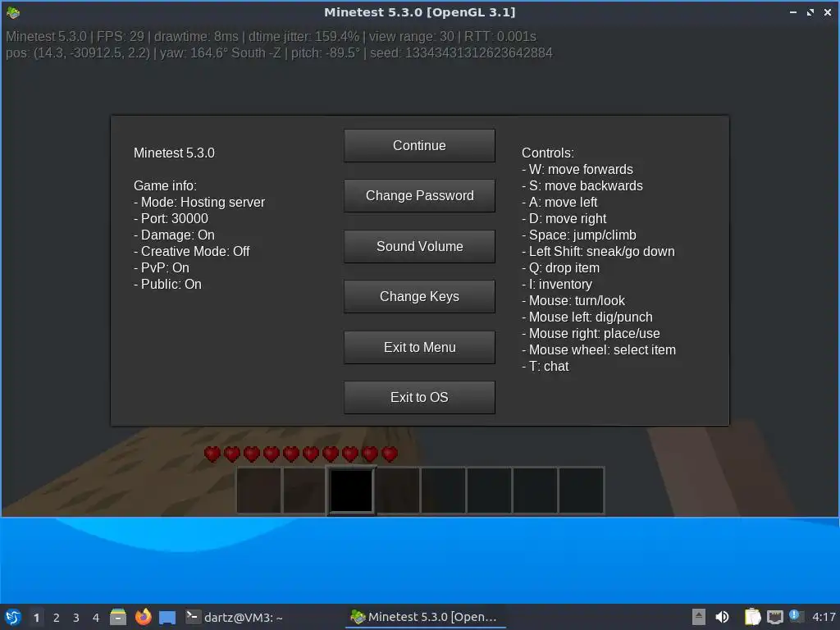This screenshot has height=630, width=840.
Task: Open the dartz@VM3 terminal task
Action: click(x=234, y=617)
